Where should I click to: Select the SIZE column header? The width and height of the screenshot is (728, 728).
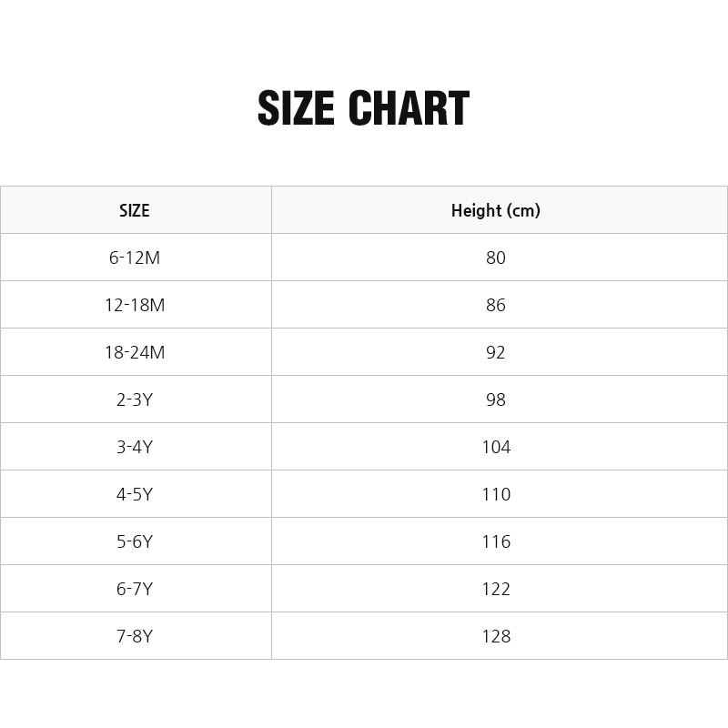[x=135, y=210]
